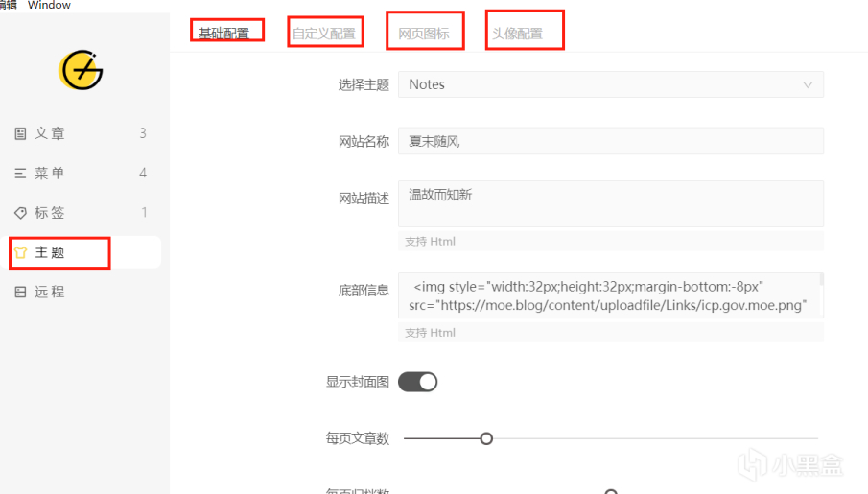Screen dimensions: 868x494
Task: Go to the 头像配置 tab
Action: click(517, 34)
